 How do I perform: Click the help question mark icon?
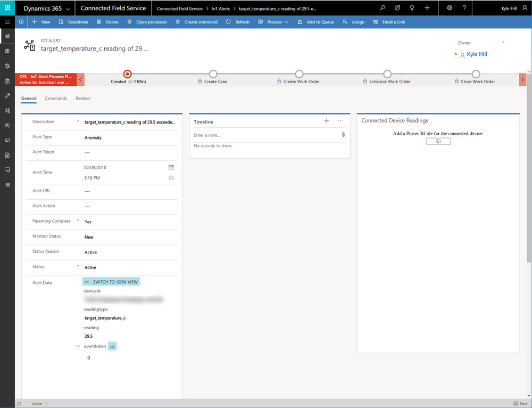(x=464, y=8)
